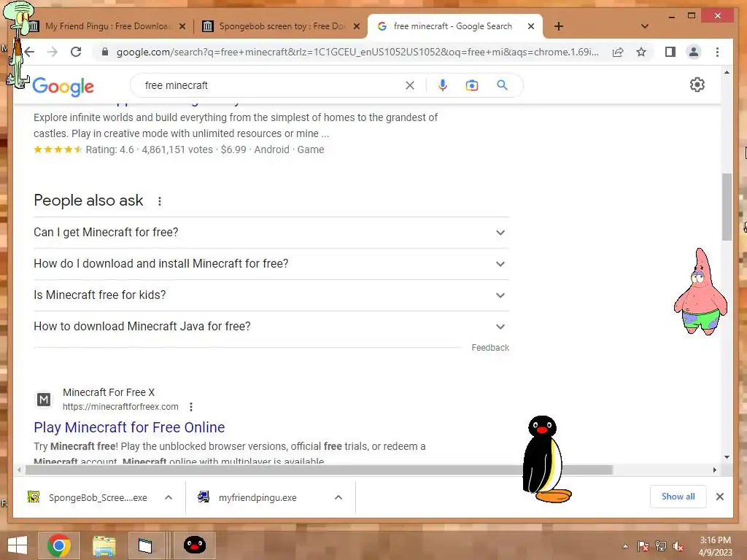Close the free minecraft search tab
747x560 pixels.
[x=531, y=26]
